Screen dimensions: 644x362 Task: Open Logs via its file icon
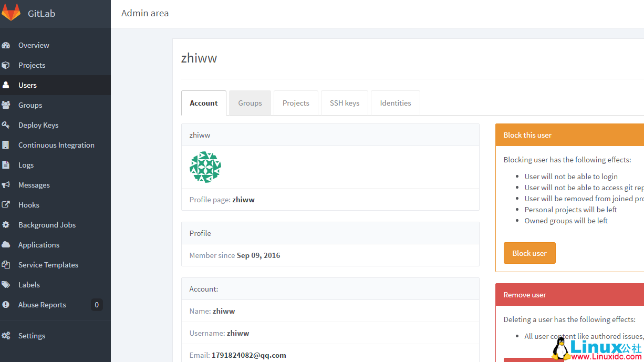[x=6, y=165]
